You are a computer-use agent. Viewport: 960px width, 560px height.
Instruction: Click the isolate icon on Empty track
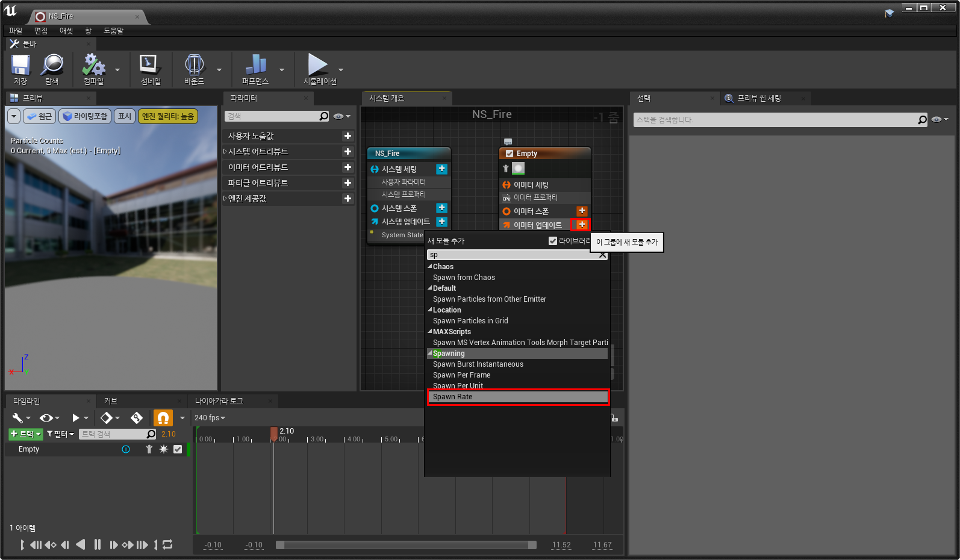click(149, 449)
